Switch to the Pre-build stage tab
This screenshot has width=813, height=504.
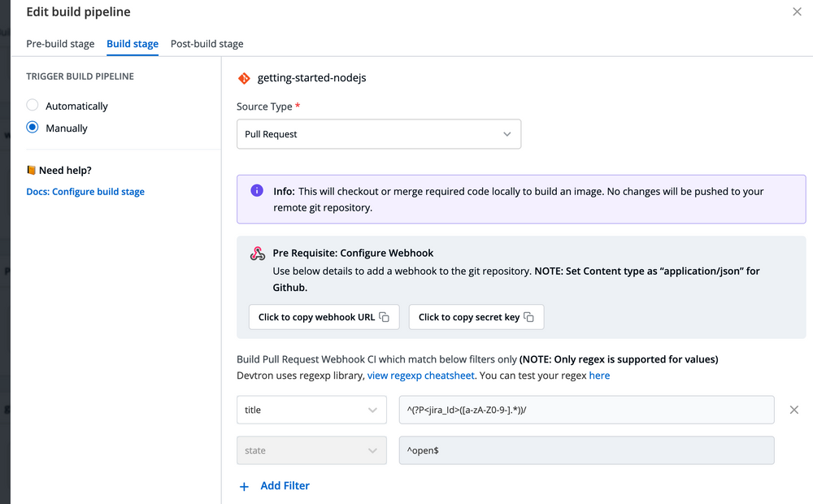[x=60, y=43]
